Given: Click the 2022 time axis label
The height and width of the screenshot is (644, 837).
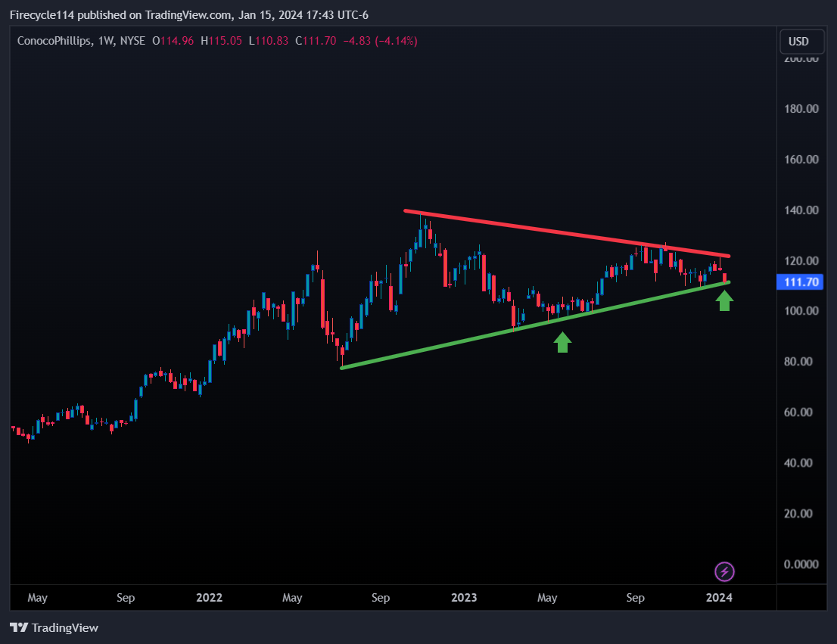Looking at the screenshot, I should click(x=209, y=598).
